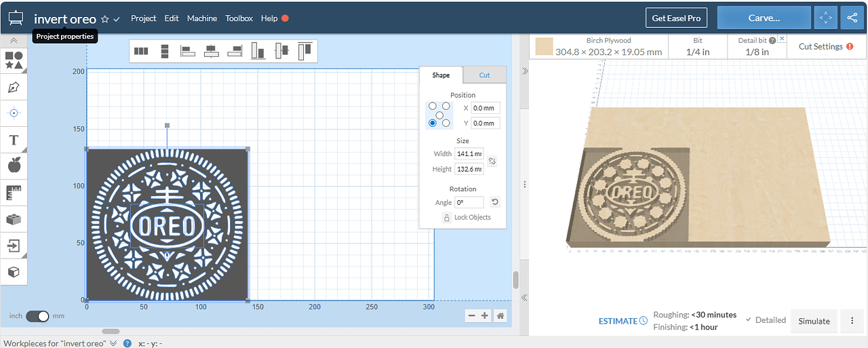Open Birch Plywood material settings
The height and width of the screenshot is (348, 868).
599,47
